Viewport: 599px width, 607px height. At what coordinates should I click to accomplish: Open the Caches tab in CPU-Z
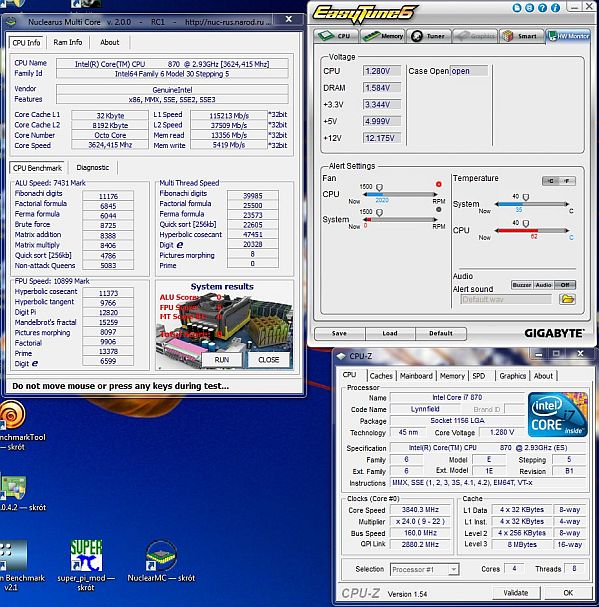(x=381, y=376)
